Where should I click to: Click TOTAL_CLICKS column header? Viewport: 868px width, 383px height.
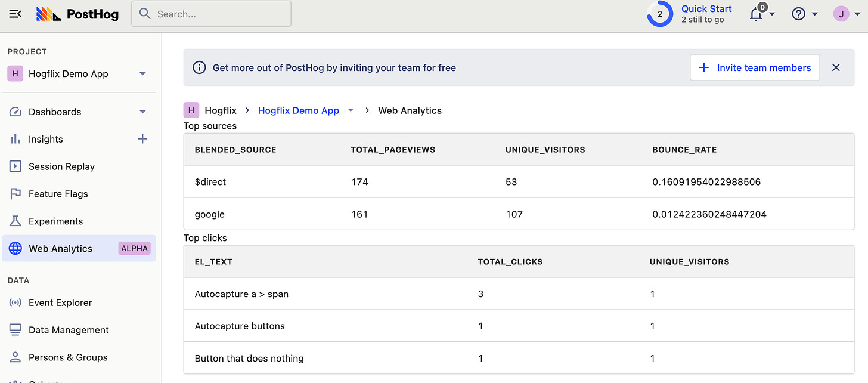tap(510, 262)
